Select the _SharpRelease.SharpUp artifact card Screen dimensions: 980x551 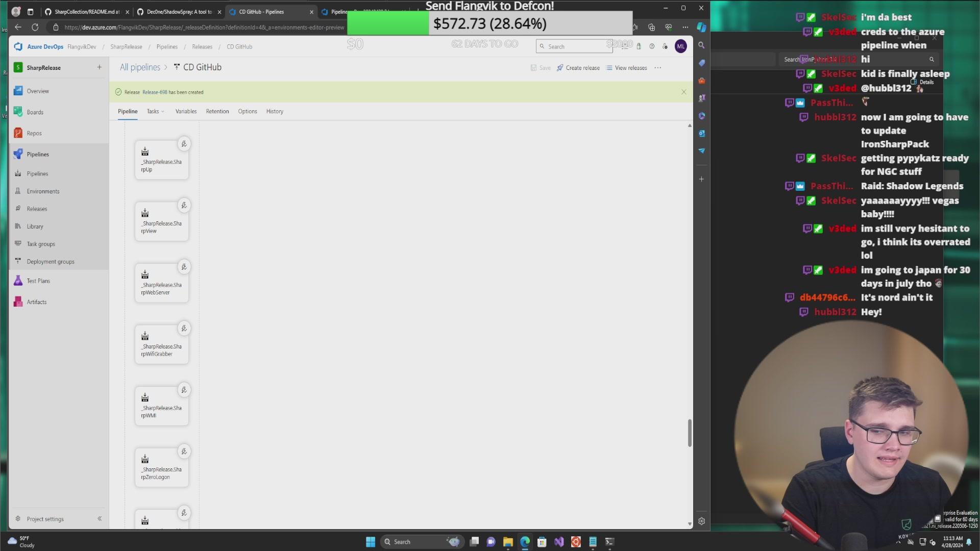162,160
